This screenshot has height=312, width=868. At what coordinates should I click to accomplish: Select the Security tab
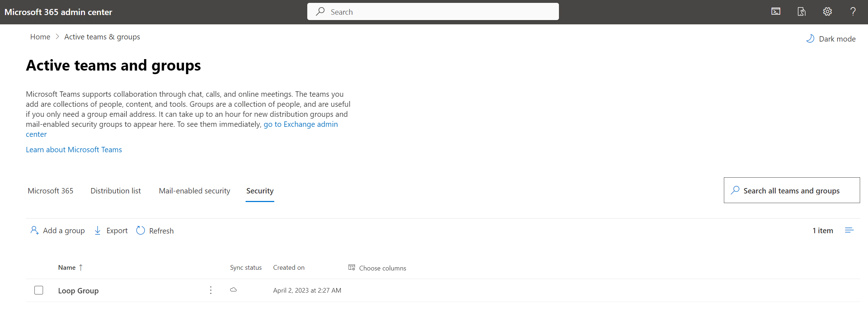click(x=260, y=191)
